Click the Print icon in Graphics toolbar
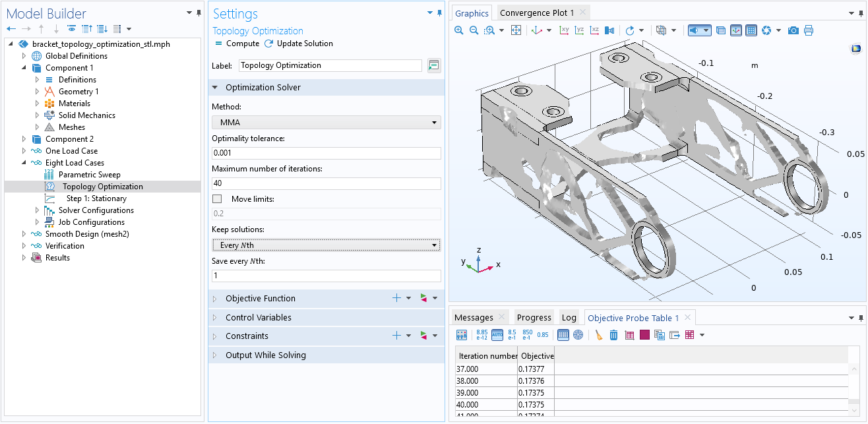Viewport: 868px width, 424px height. [x=809, y=30]
